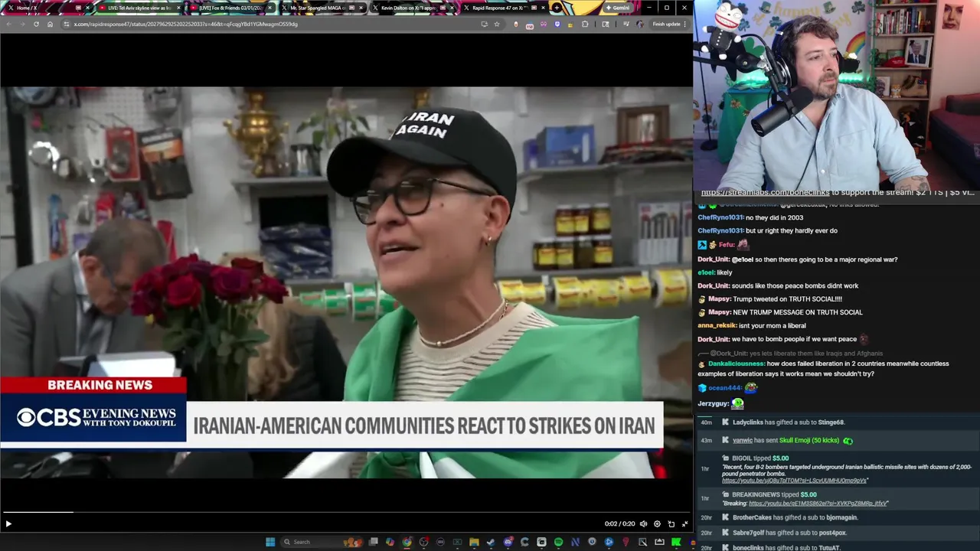This screenshot has width=980, height=551.
Task: Switch to [LIVE] Fox & Friends tab
Action: coord(230,8)
